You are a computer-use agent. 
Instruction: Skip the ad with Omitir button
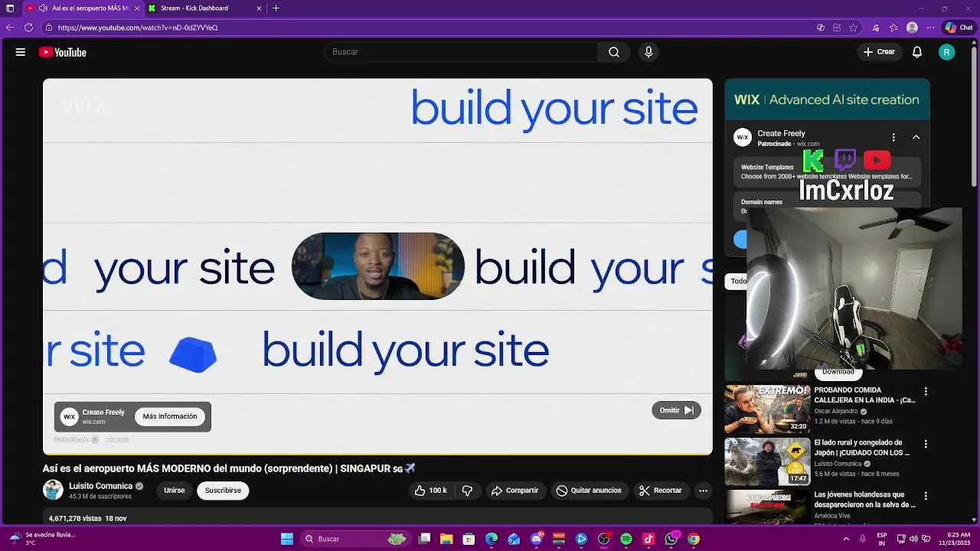676,410
